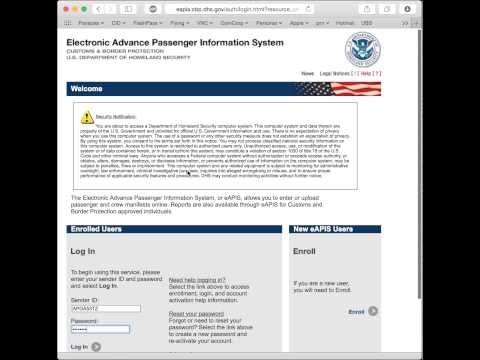This screenshot has width=480, height=360.
Task: Open the VNC bookmarks folder
Action: coord(205,23)
